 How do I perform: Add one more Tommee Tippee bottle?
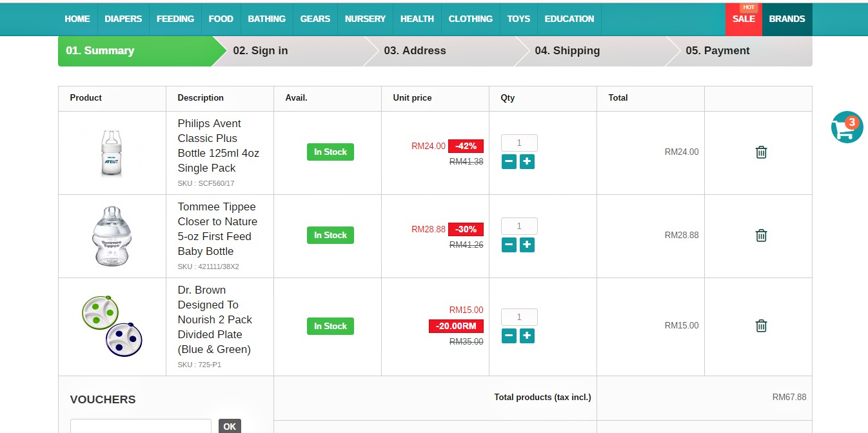pos(527,245)
